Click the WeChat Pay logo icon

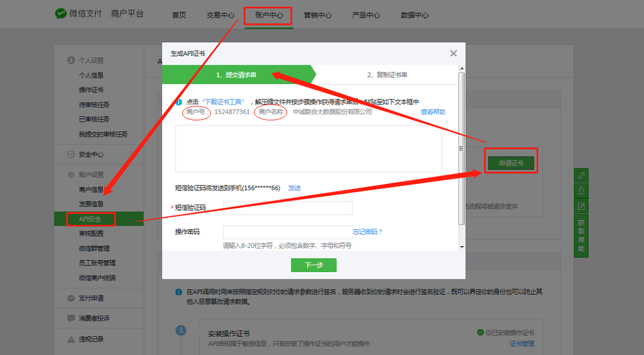[60, 13]
